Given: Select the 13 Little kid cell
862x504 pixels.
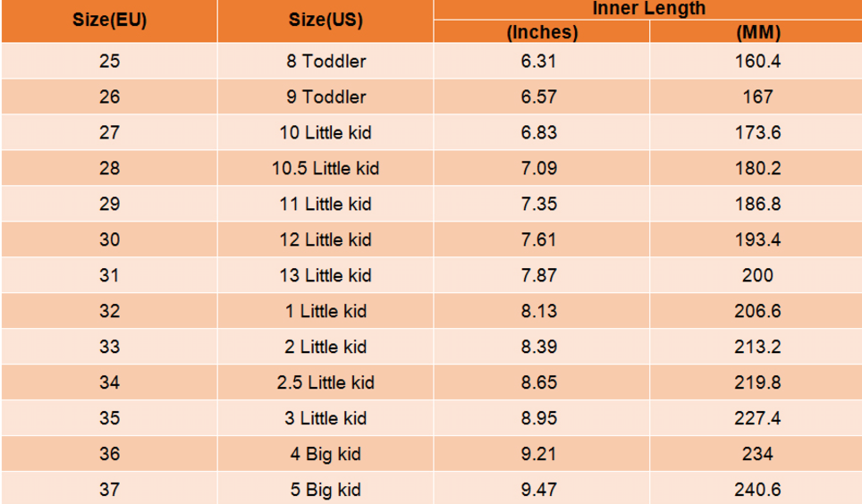Looking at the screenshot, I should [325, 275].
